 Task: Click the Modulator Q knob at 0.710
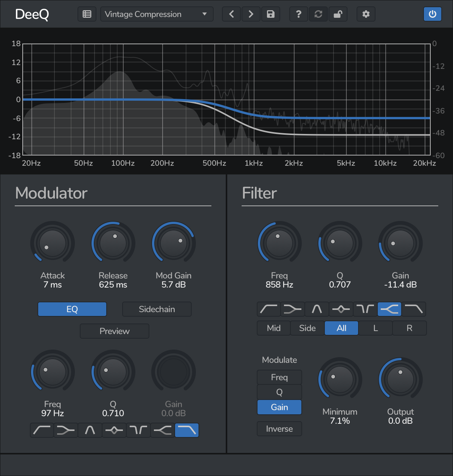tap(113, 372)
